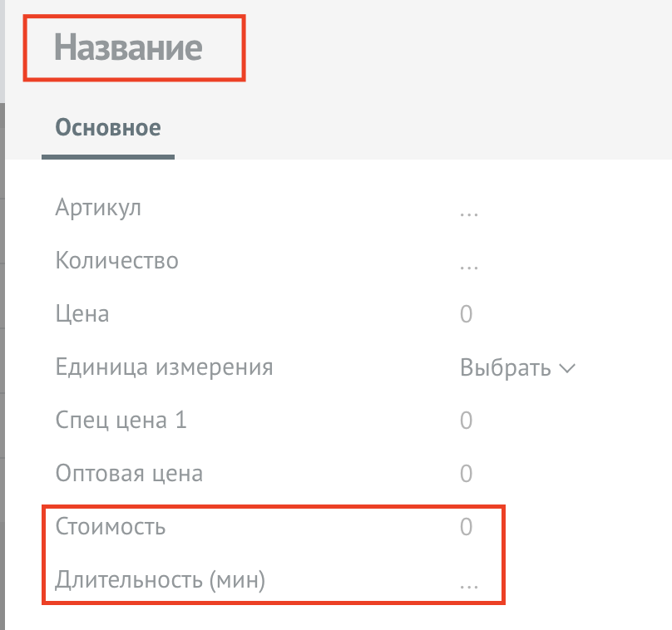This screenshot has height=630, width=672.
Task: Edit the Артикул value showing ellipsis
Action: point(470,208)
